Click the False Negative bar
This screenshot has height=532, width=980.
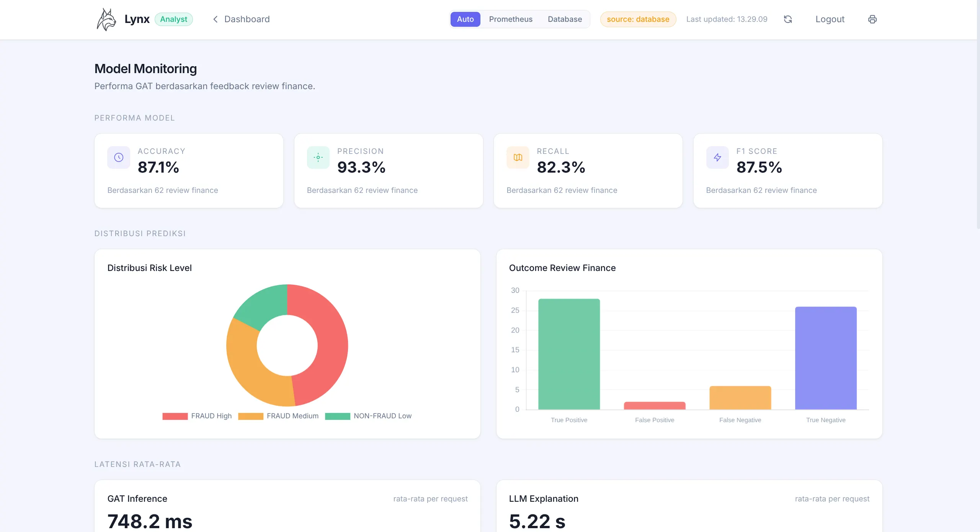740,398
